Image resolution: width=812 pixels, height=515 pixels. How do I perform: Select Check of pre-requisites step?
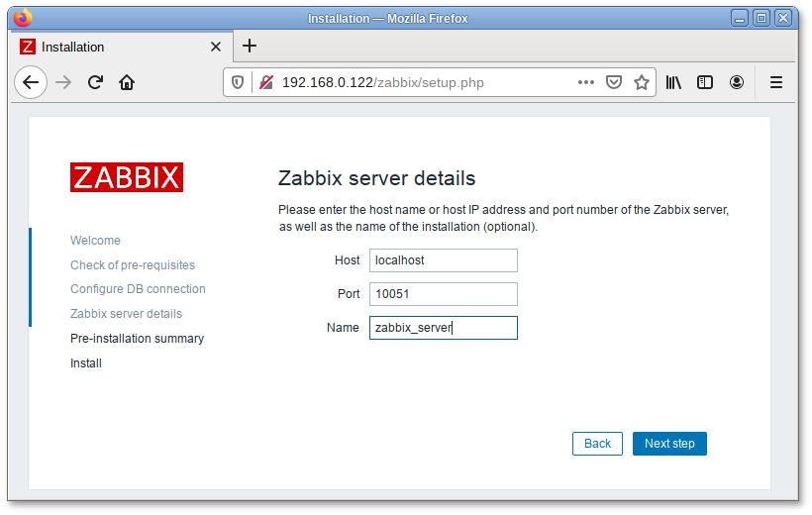point(133,264)
